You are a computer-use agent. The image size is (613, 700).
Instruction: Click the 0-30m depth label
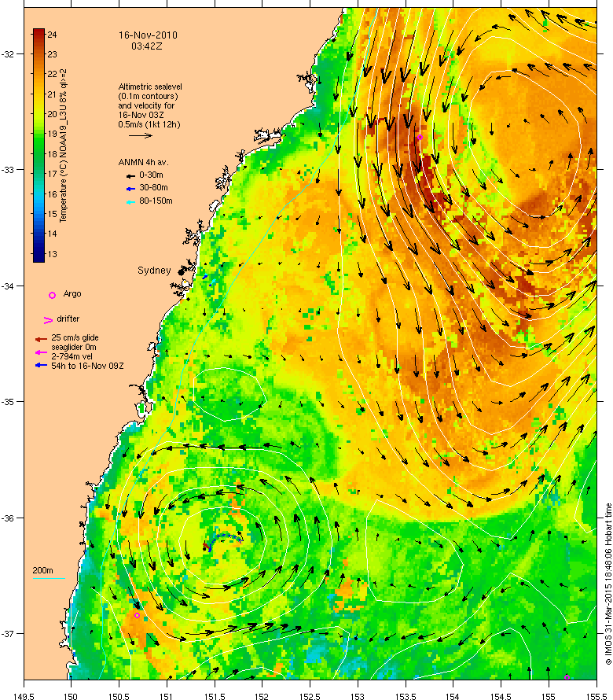pos(151,175)
